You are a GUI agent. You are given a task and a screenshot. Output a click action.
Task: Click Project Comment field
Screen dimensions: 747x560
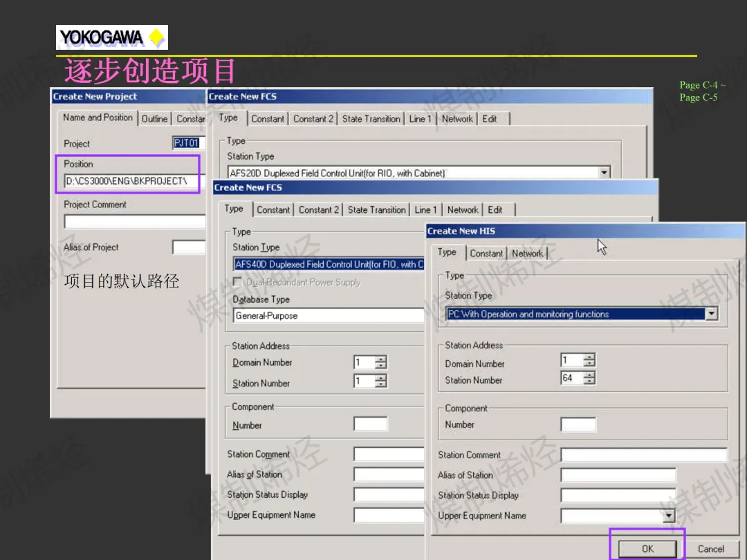134,221
